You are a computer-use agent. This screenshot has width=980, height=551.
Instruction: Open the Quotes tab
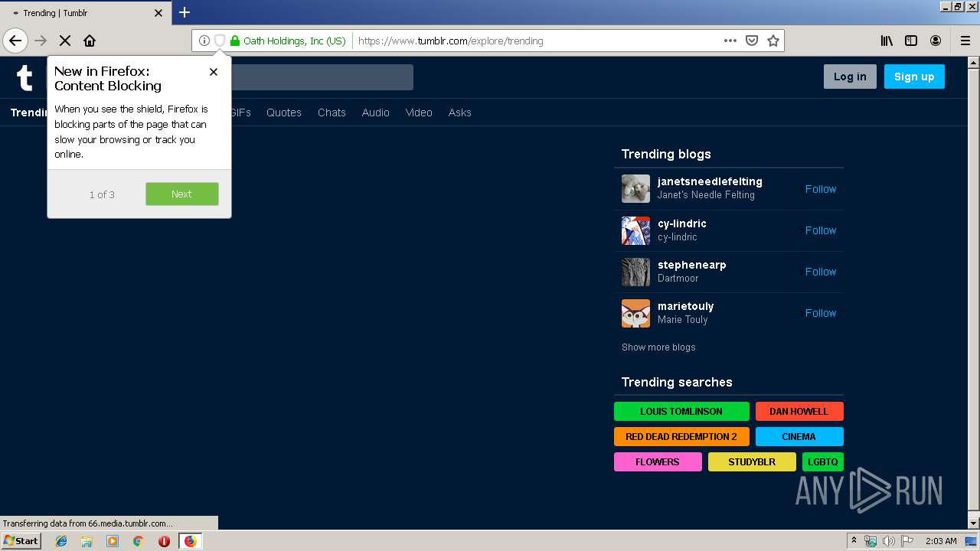284,112
